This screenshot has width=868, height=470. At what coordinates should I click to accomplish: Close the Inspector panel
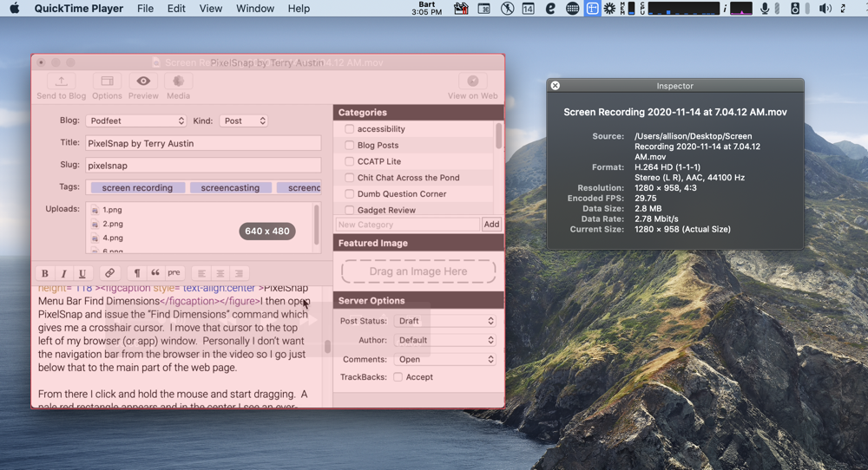coord(556,86)
